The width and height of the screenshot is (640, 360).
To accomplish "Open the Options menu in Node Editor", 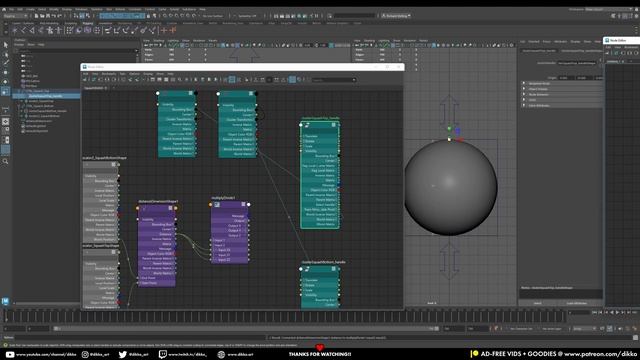I will click(134, 74).
